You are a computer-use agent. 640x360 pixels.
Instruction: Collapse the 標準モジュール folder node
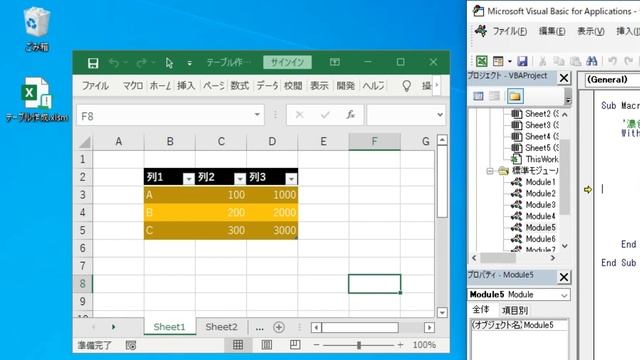click(490, 171)
